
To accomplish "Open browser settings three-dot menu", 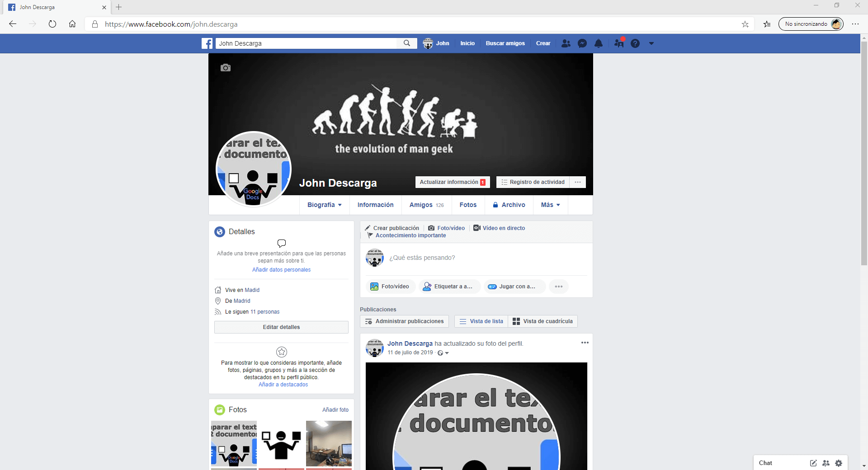I will (x=855, y=24).
